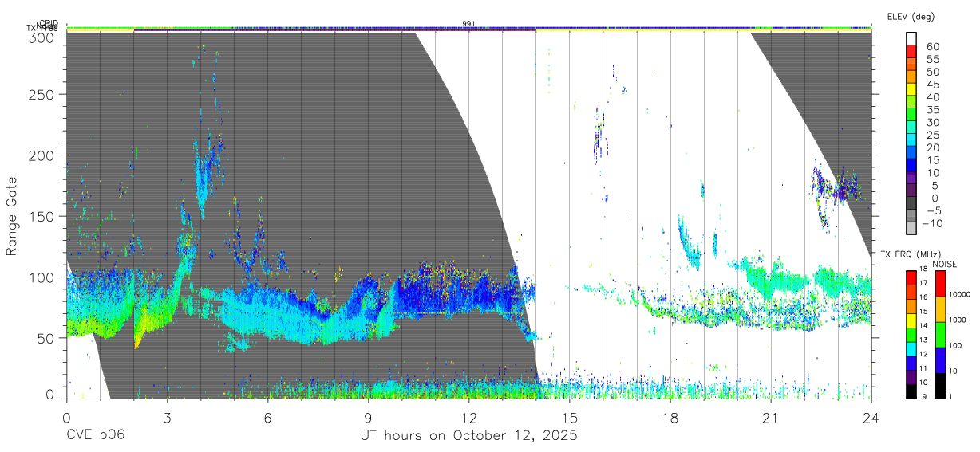
Task: Click the 'CPID' label at top left
Action: tap(49, 23)
